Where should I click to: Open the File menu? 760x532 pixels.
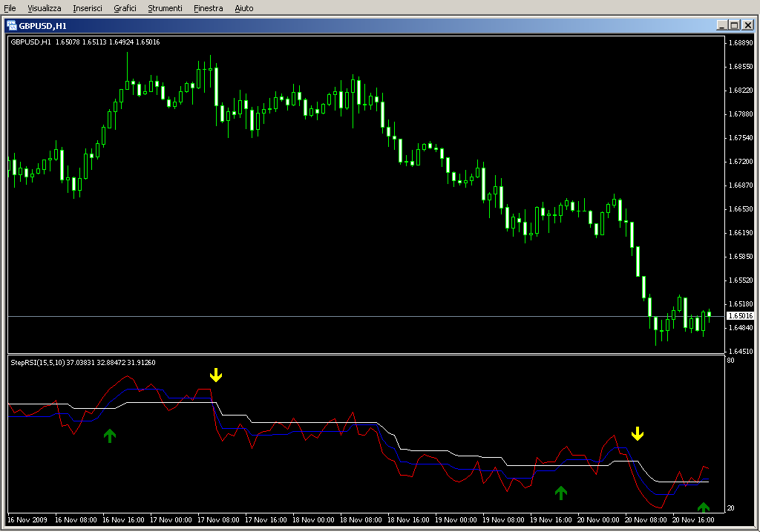(10, 8)
